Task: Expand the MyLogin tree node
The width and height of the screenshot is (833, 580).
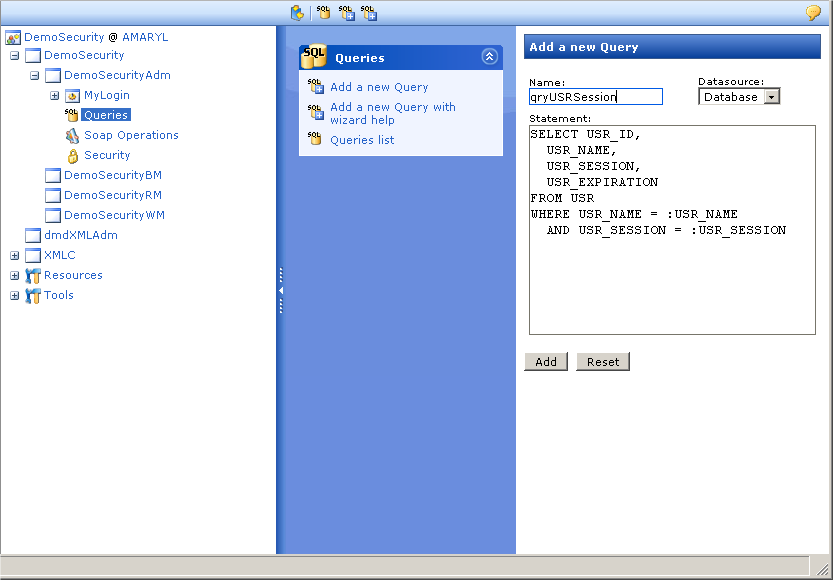Action: (54, 95)
